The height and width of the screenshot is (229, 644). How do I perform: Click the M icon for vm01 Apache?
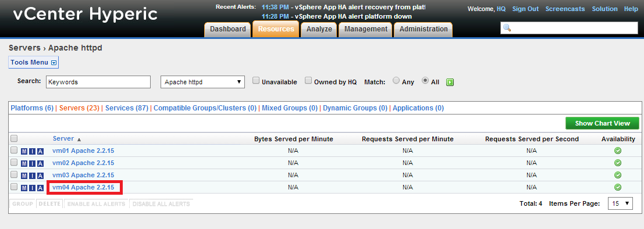click(x=24, y=151)
